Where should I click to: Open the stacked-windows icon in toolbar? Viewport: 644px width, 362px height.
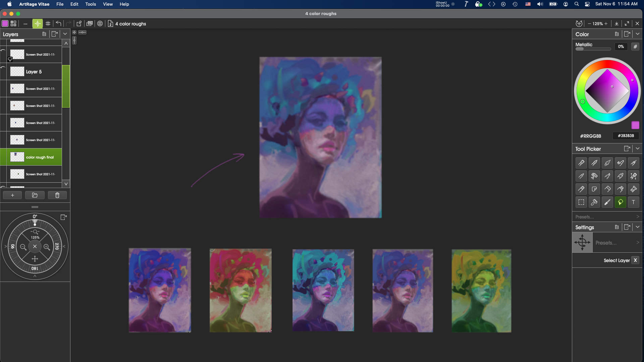[90, 23]
